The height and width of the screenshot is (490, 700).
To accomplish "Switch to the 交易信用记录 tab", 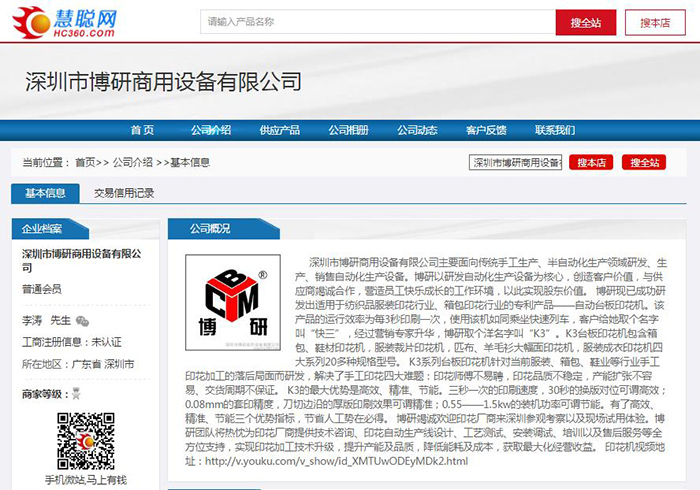I will [124, 193].
